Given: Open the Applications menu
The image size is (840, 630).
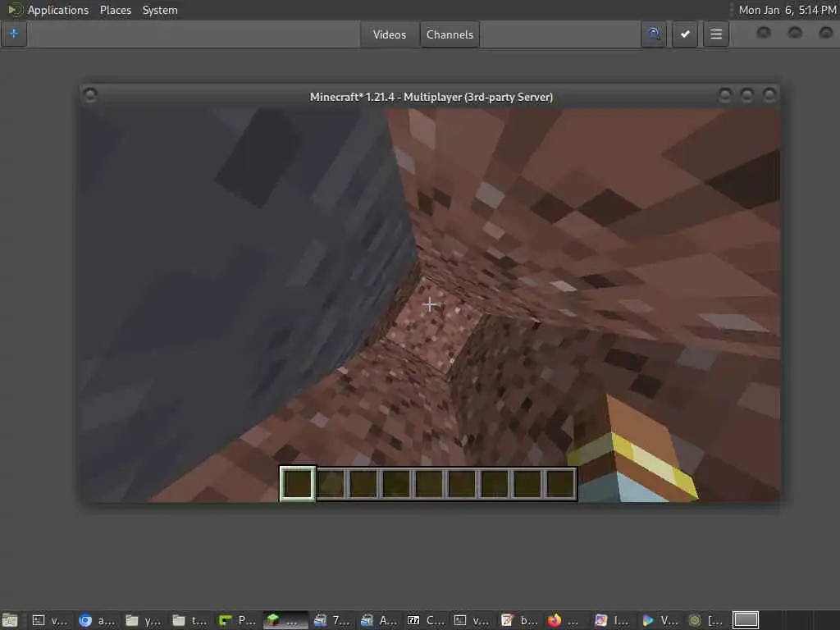Looking at the screenshot, I should [58, 10].
